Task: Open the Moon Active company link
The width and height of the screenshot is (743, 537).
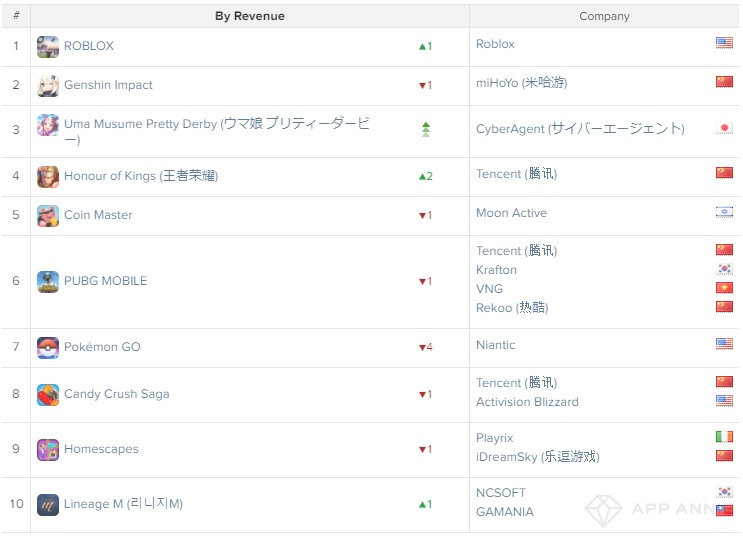Action: pyautogui.click(x=511, y=213)
